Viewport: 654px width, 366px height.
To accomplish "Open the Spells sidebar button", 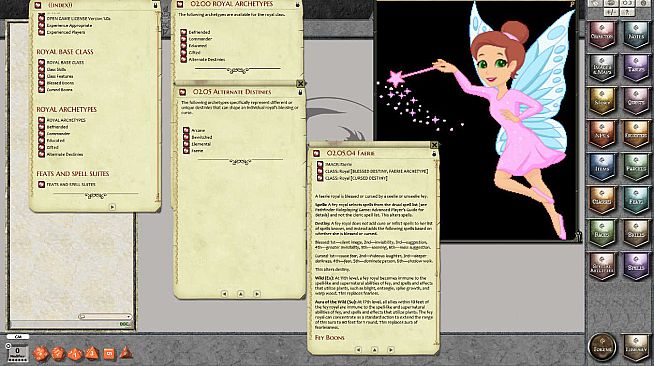I will (x=636, y=266).
